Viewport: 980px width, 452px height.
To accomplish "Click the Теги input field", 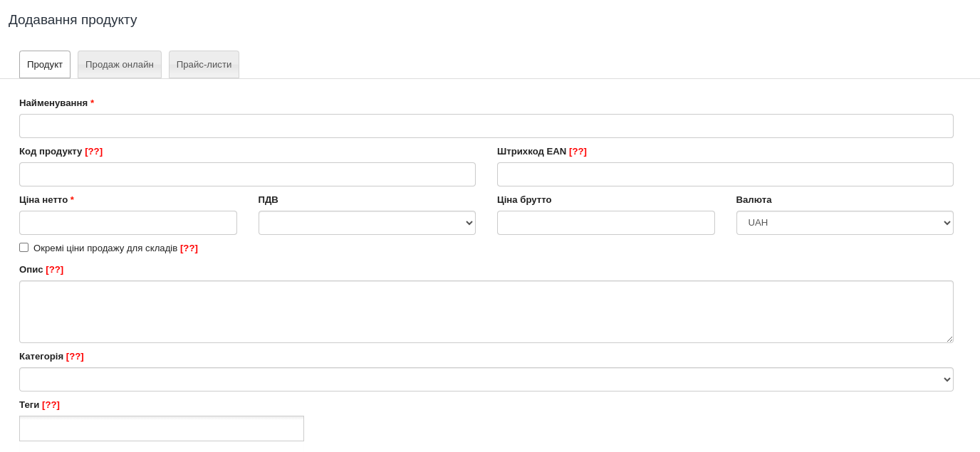I will (x=162, y=429).
